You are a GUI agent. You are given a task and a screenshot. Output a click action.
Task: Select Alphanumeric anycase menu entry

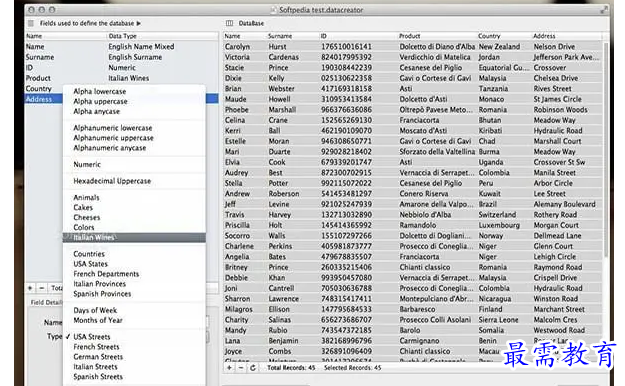tap(110, 148)
